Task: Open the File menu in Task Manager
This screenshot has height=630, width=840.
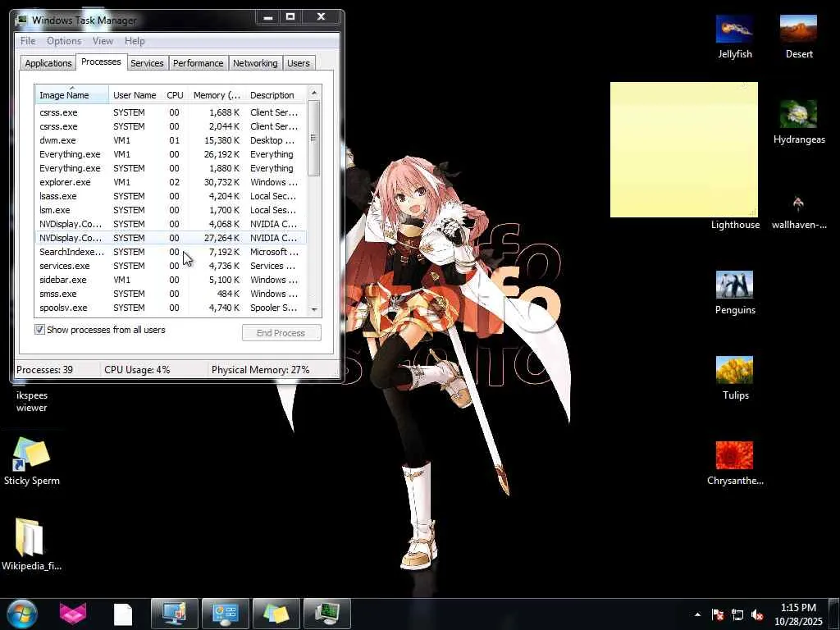Action: pyautogui.click(x=28, y=41)
